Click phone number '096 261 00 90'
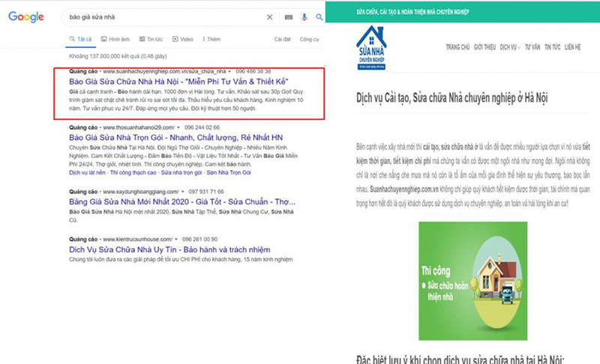Image resolution: width=600 pixels, height=364 pixels. click(199, 240)
